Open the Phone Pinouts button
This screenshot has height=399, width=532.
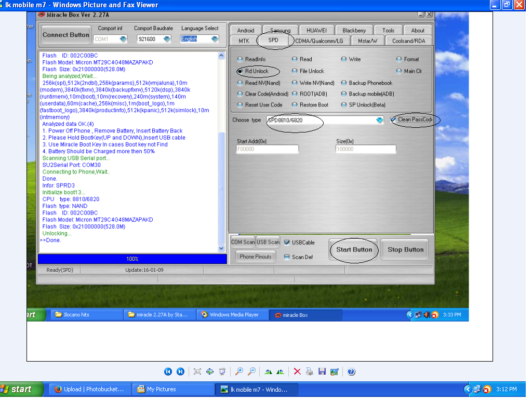[256, 257]
